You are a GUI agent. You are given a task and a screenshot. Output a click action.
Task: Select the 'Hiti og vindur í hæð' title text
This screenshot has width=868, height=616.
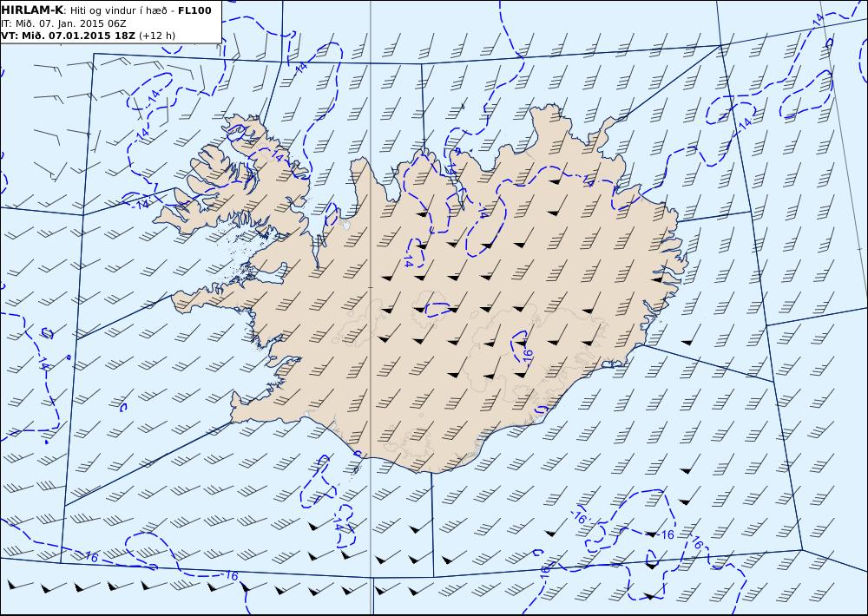coord(118,10)
